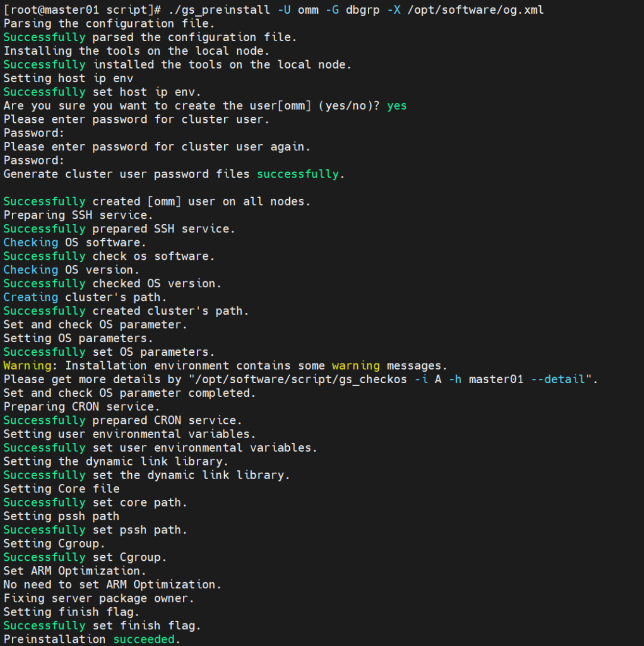Click the first 'Password:' prompt line

[x=34, y=133]
